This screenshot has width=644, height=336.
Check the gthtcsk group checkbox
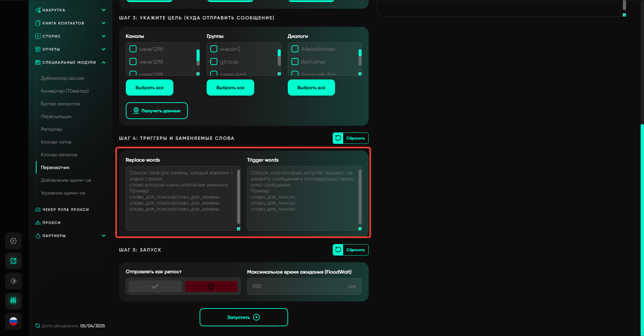pyautogui.click(x=214, y=62)
